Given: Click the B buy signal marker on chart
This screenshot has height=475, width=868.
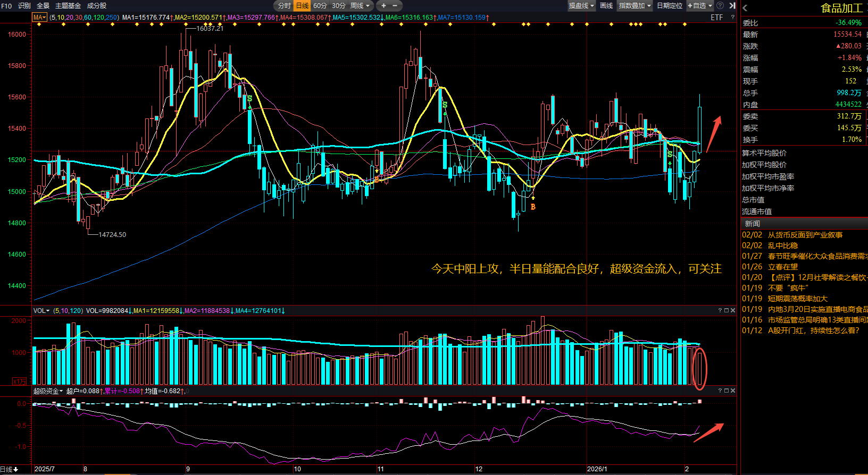Looking at the screenshot, I should (x=533, y=207).
